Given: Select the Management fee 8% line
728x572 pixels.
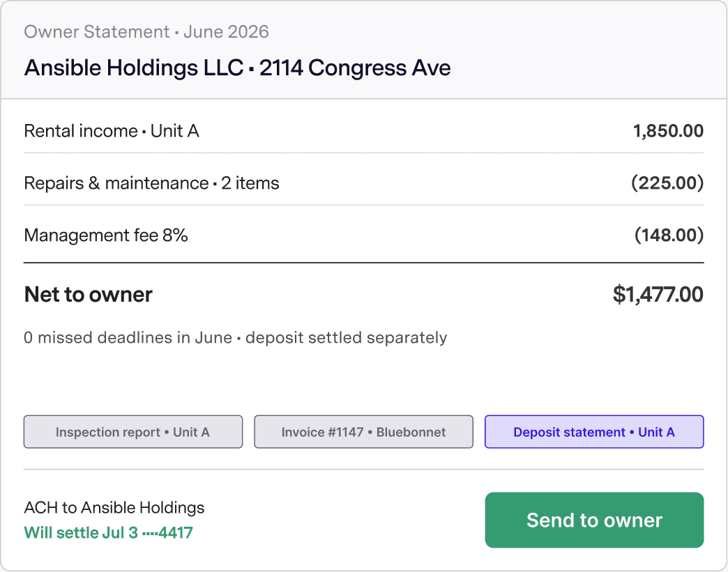Looking at the screenshot, I should pyautogui.click(x=363, y=235).
